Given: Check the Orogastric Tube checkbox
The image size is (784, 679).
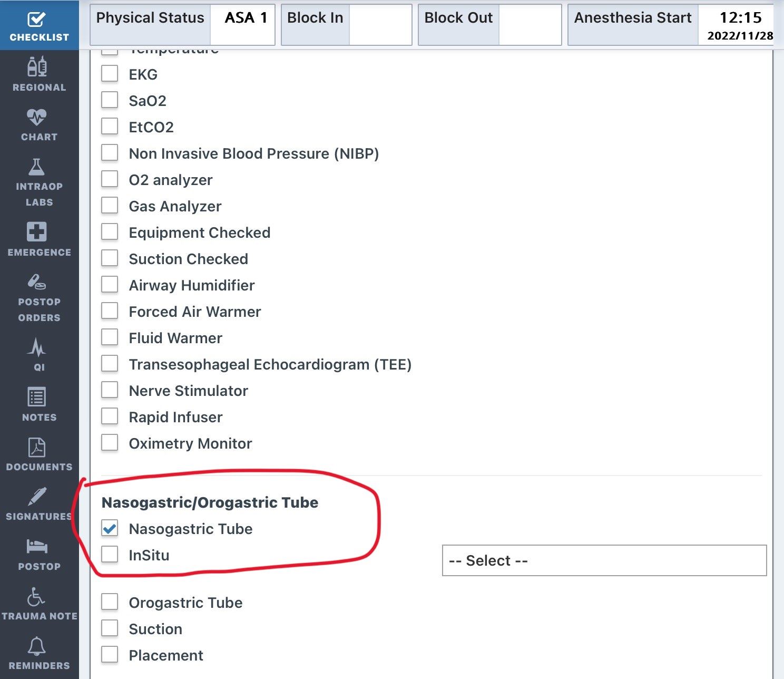Looking at the screenshot, I should pos(110,602).
